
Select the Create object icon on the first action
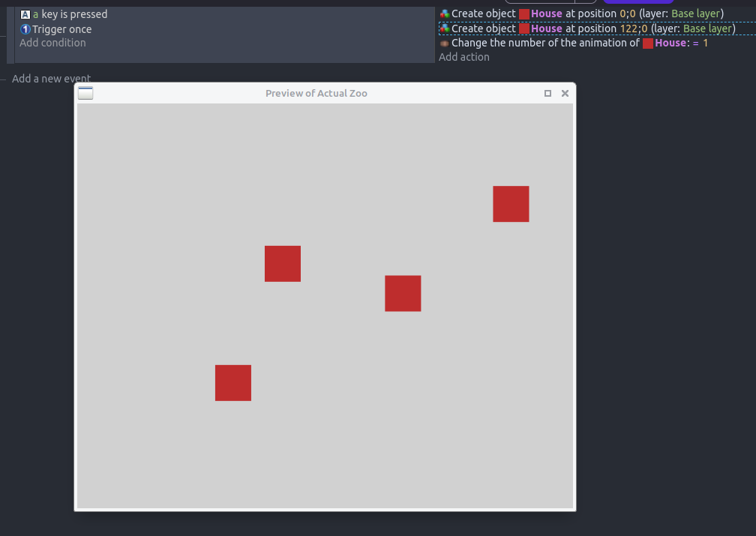442,13
